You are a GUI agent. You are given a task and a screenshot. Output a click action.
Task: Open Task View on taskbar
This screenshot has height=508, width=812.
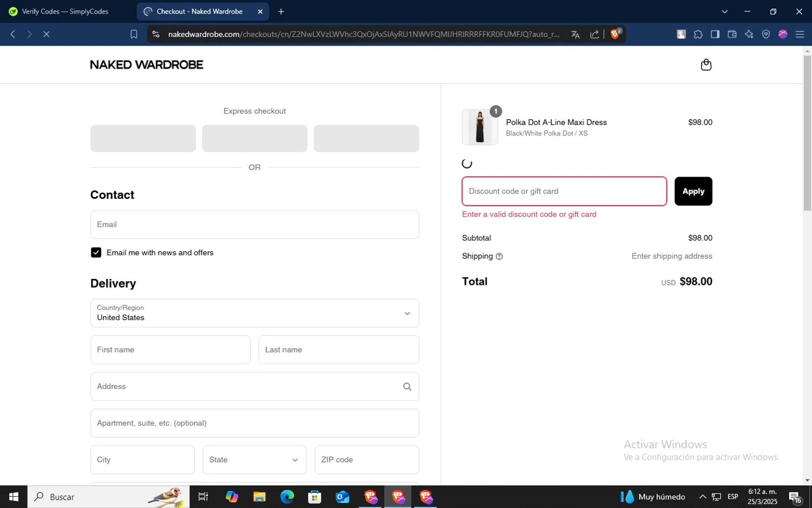tap(203, 497)
